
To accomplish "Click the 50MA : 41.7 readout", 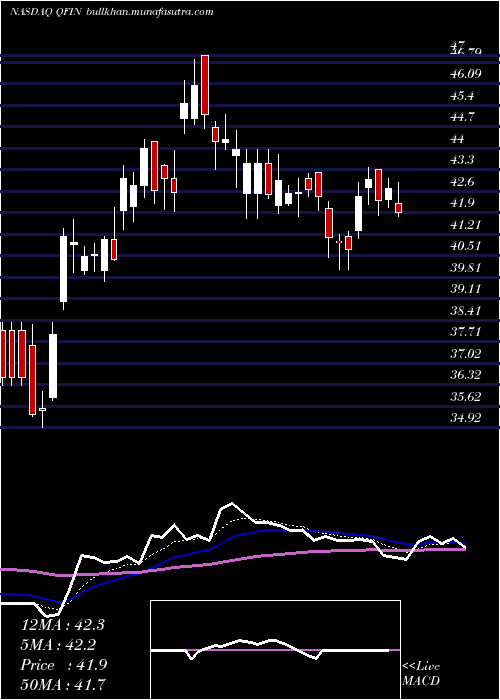I will pyautogui.click(x=62, y=684).
